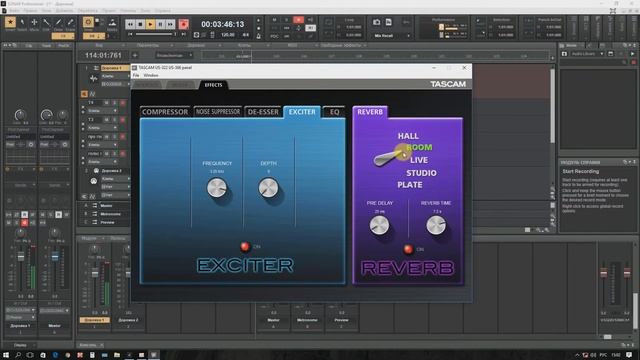Click the metronome icon in transport module
Viewport: 640px width, 360px height.
click(259, 36)
